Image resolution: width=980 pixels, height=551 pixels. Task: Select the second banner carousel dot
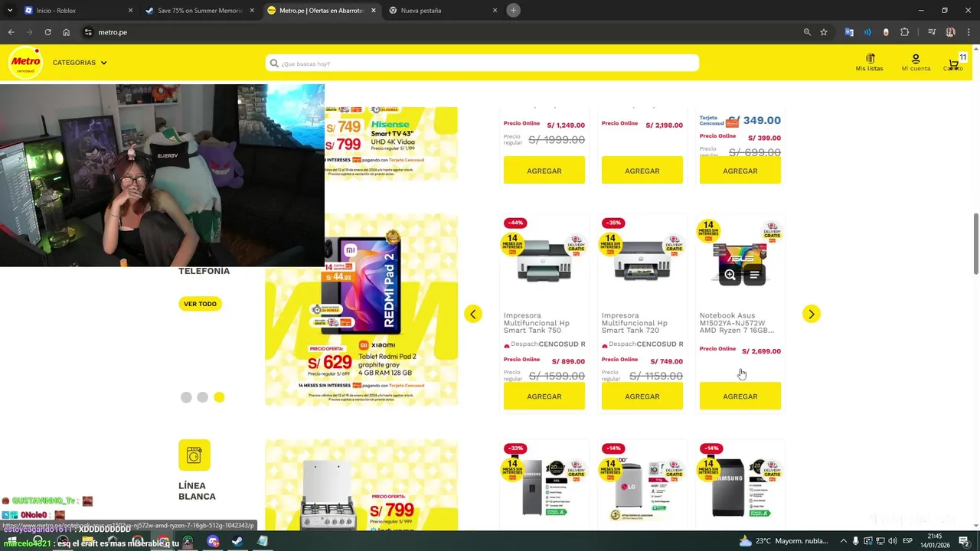[202, 397]
